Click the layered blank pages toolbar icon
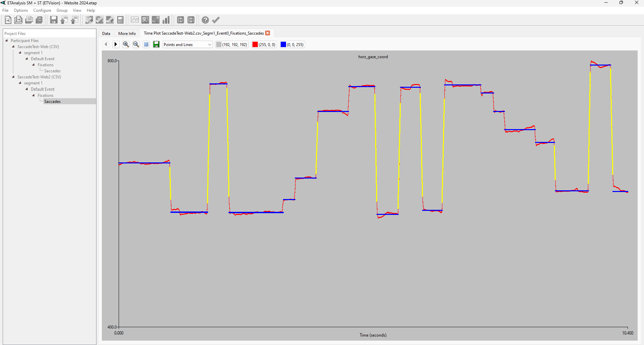Viewport: 644px width, 345px height. coord(29,20)
